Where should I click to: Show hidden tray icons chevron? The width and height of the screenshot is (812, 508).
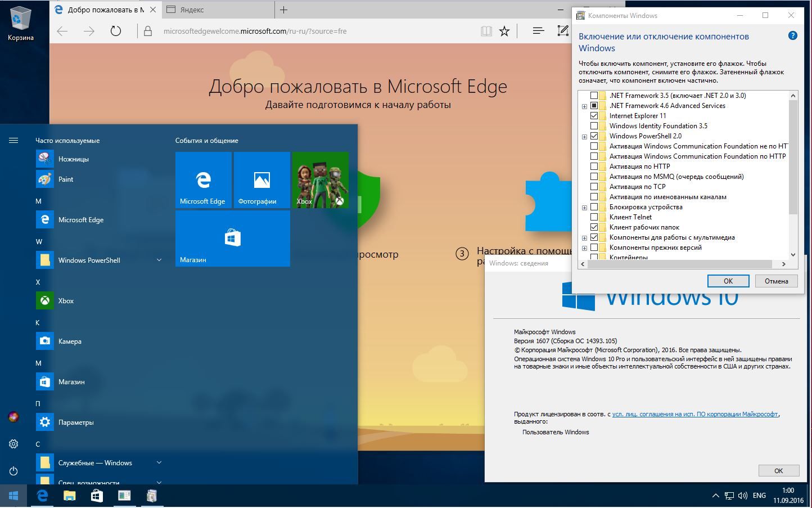715,496
